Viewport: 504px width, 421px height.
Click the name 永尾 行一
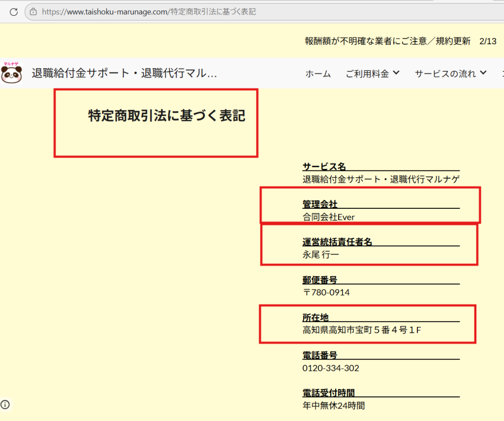tap(321, 255)
